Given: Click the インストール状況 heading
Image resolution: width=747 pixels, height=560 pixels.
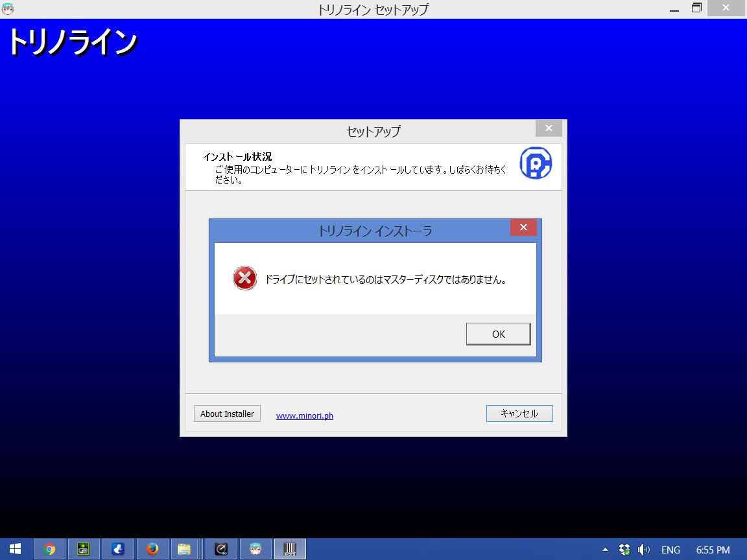Looking at the screenshot, I should click(237, 157).
